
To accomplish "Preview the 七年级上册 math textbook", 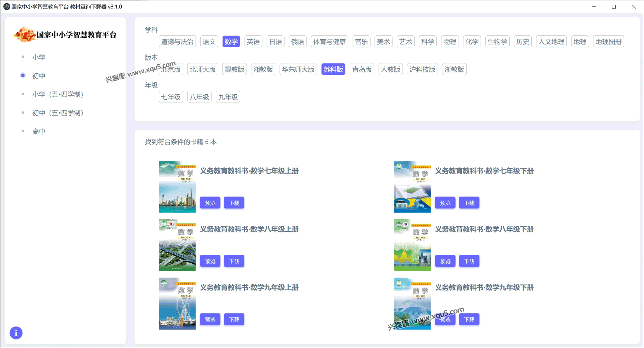I will [210, 203].
